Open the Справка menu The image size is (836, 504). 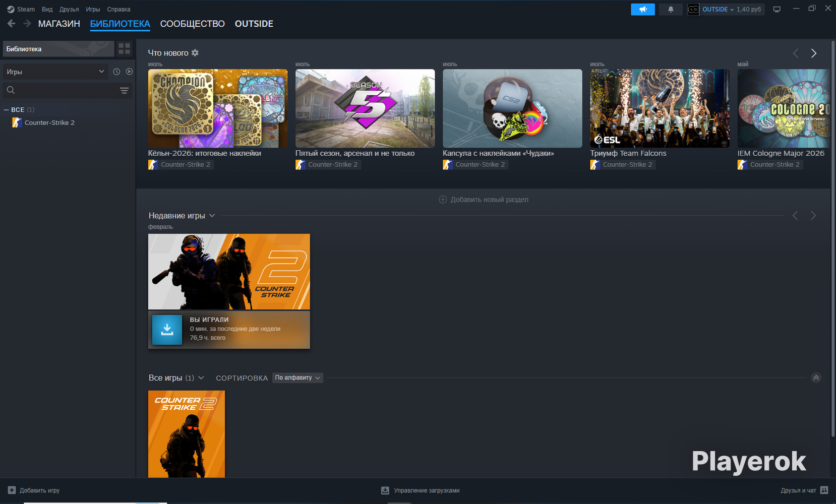pos(118,10)
